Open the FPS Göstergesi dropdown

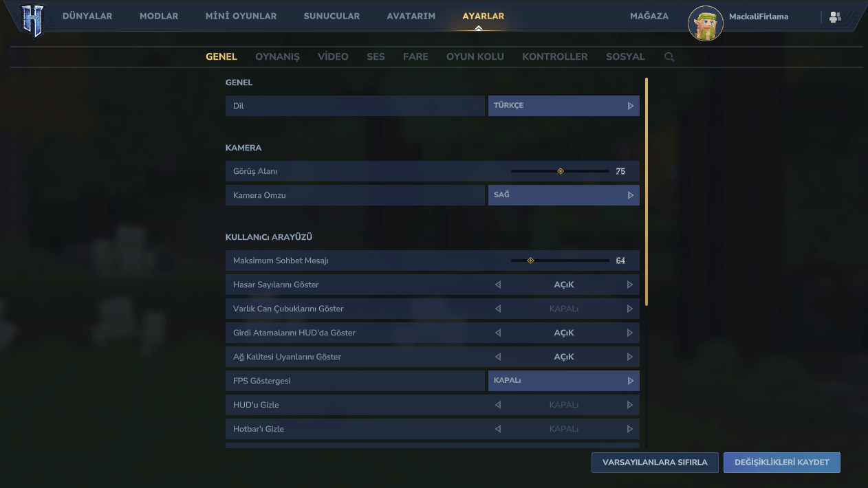pyautogui.click(x=564, y=381)
